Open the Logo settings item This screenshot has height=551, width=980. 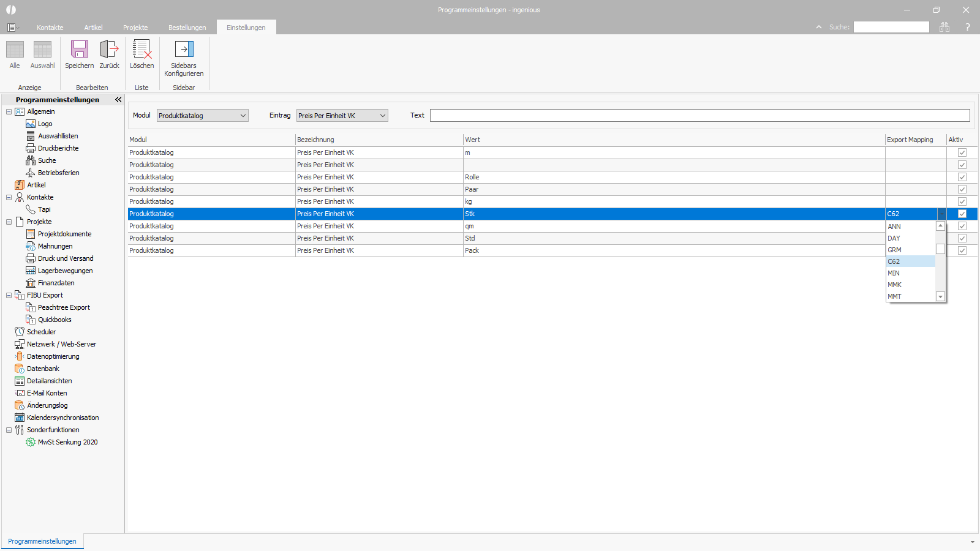coord(45,124)
